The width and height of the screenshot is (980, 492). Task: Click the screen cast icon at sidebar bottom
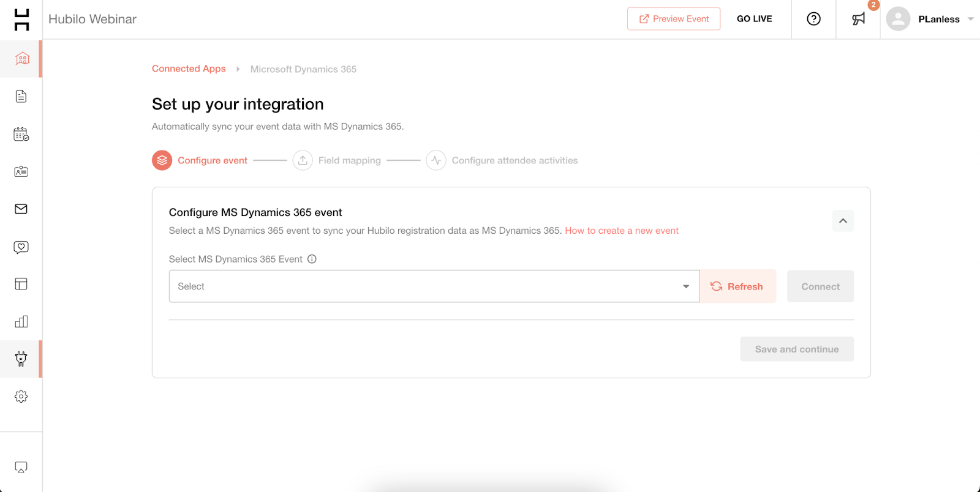[21, 468]
